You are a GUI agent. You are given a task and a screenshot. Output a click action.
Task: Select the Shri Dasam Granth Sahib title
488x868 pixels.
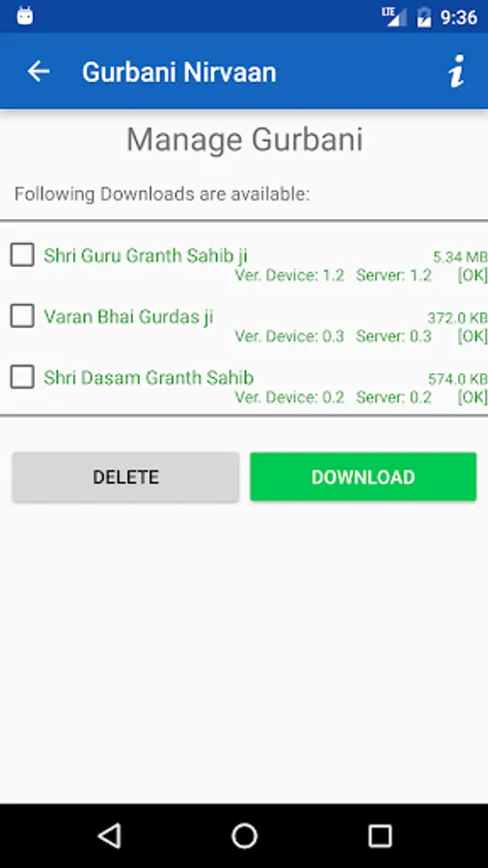pyautogui.click(x=149, y=377)
